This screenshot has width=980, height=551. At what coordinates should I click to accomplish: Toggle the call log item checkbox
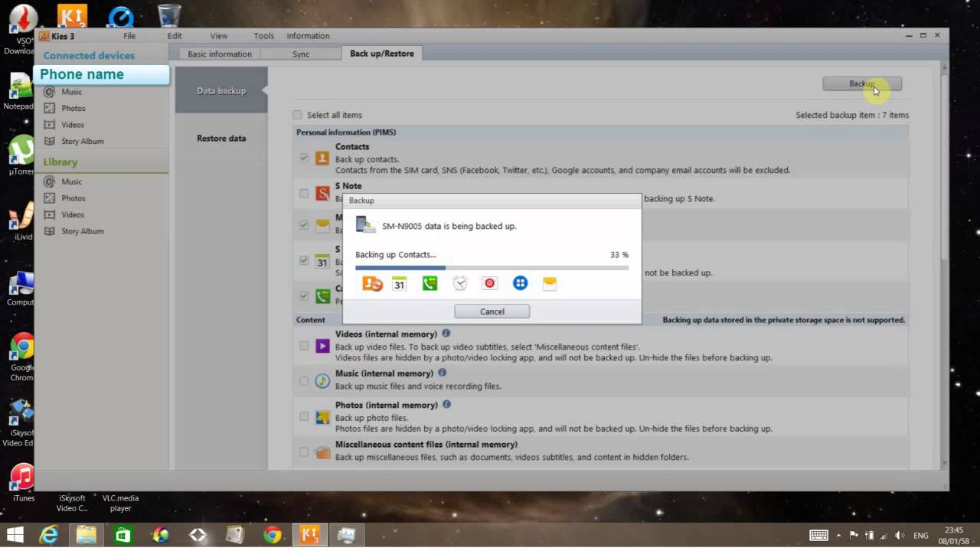304,295
